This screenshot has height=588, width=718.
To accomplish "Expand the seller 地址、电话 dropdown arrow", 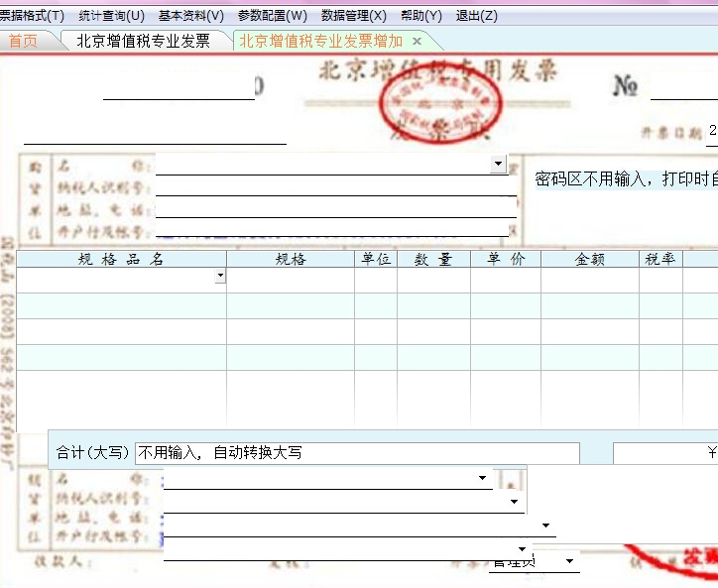I will 544,526.
